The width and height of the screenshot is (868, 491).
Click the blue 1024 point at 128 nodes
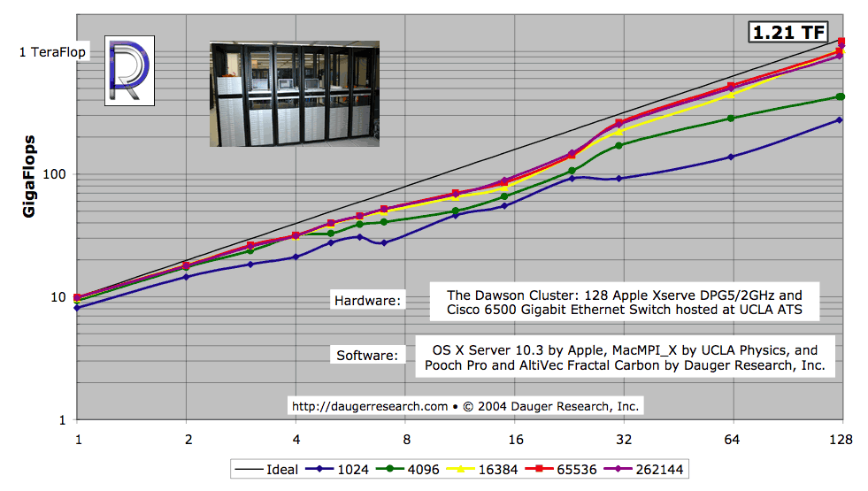[x=840, y=120]
